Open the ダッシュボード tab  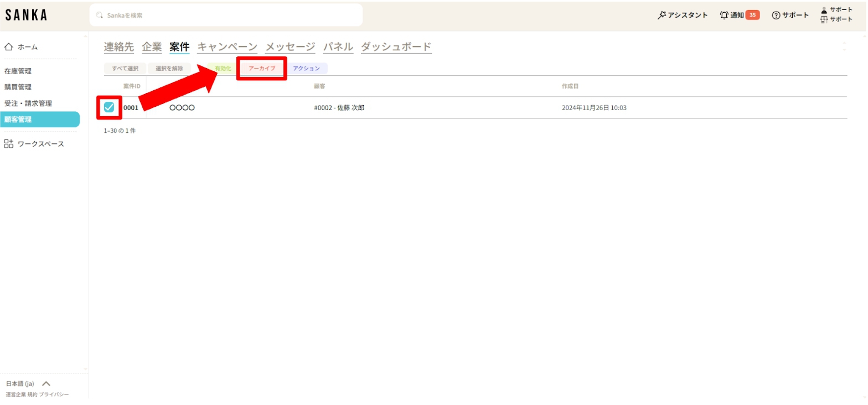(396, 47)
